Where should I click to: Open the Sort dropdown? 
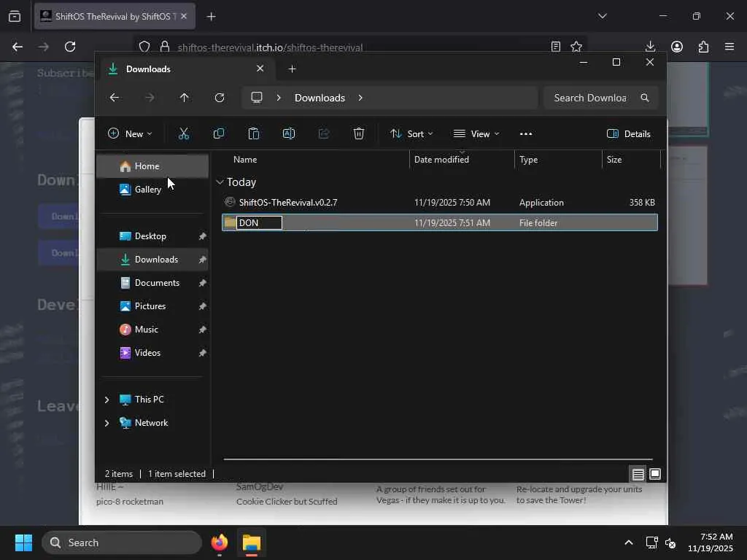point(411,134)
